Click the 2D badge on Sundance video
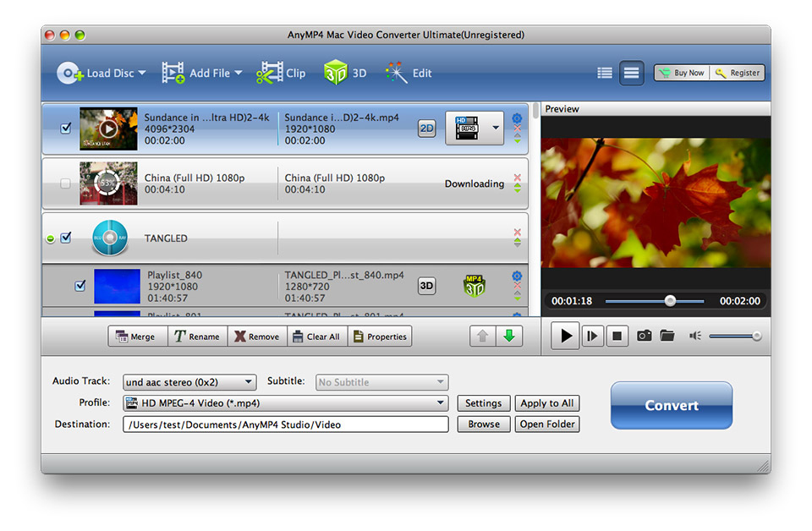Image resolution: width=812 pixels, height=531 pixels. coord(427,129)
